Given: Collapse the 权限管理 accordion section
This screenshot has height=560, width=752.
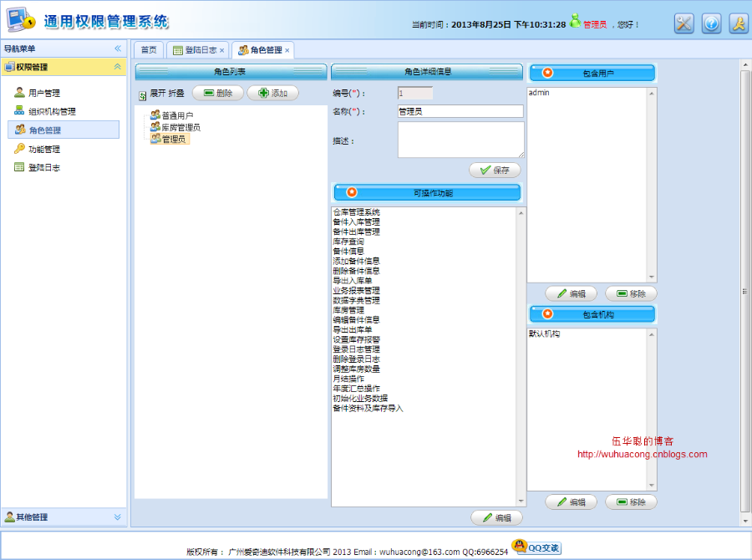Looking at the screenshot, I should [118, 67].
